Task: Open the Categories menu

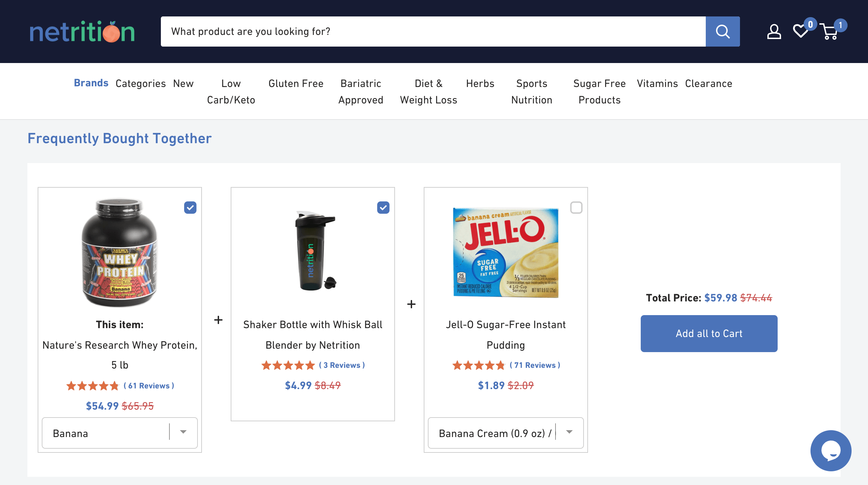Action: tap(141, 84)
